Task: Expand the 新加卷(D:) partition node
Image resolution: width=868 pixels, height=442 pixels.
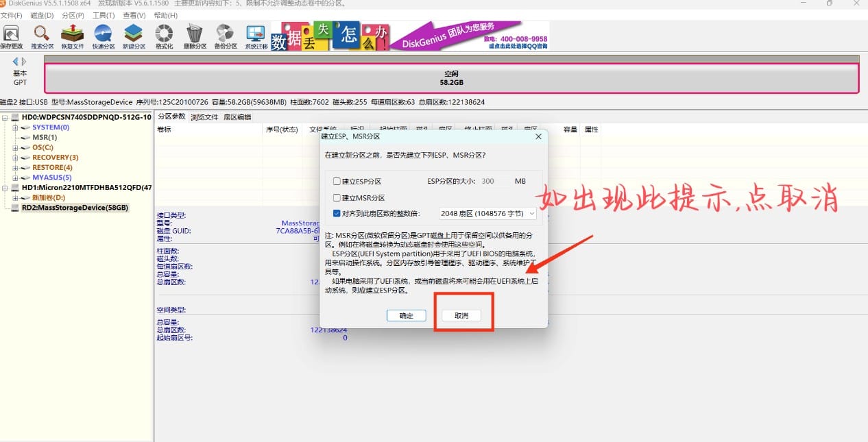Action: pyautogui.click(x=15, y=197)
